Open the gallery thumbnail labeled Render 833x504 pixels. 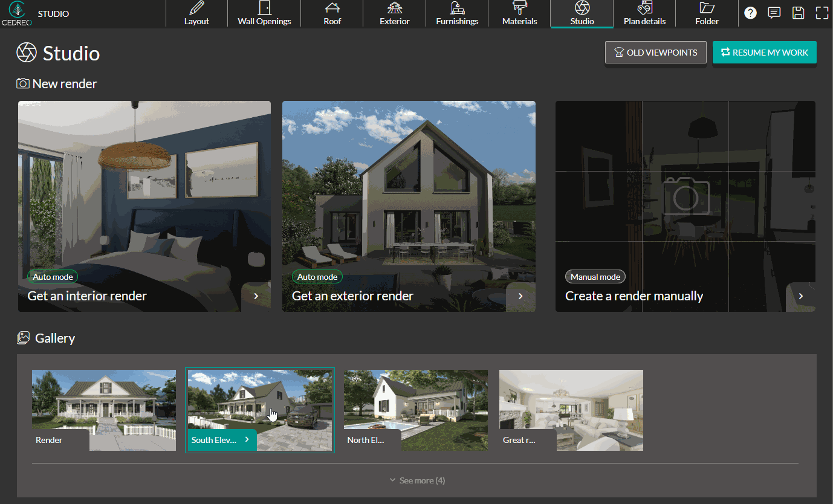[104, 410]
